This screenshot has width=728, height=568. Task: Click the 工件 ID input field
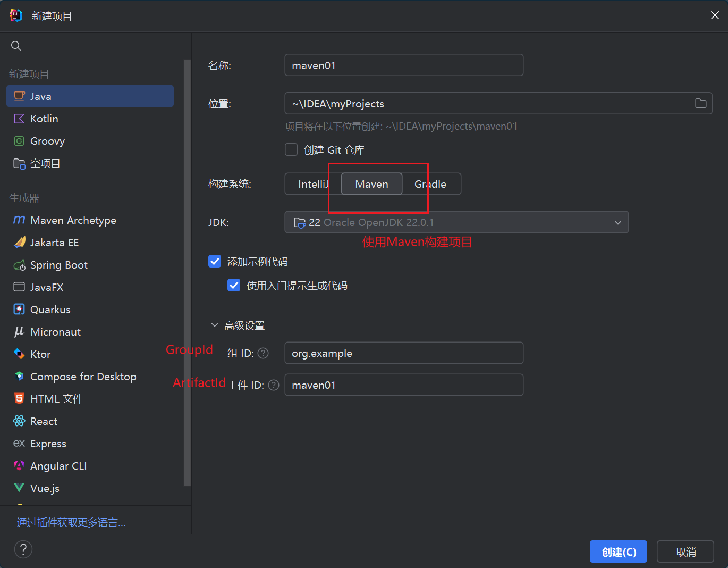click(404, 385)
